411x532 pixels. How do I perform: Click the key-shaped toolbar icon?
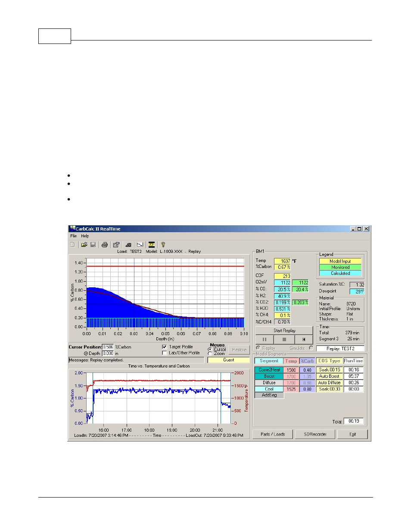[x=163, y=245]
